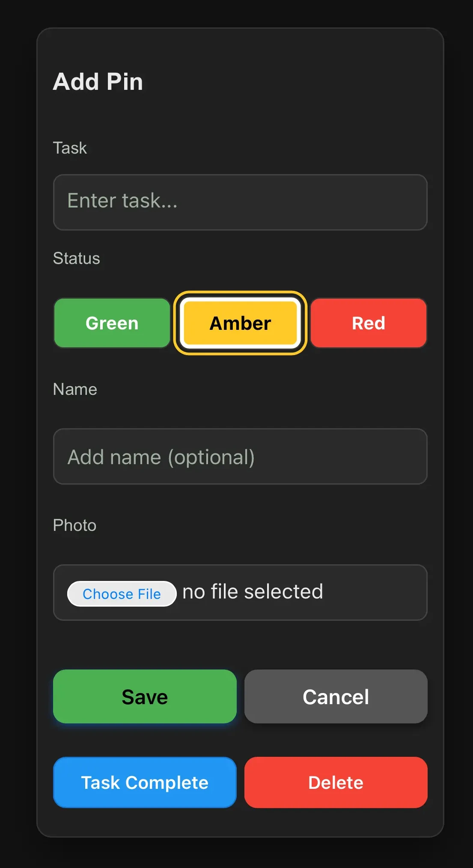Click the 'Add name (optional)' placeholder text

pyautogui.click(x=161, y=457)
